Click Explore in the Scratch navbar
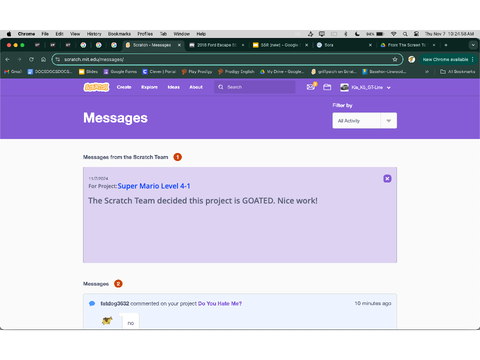 149,87
